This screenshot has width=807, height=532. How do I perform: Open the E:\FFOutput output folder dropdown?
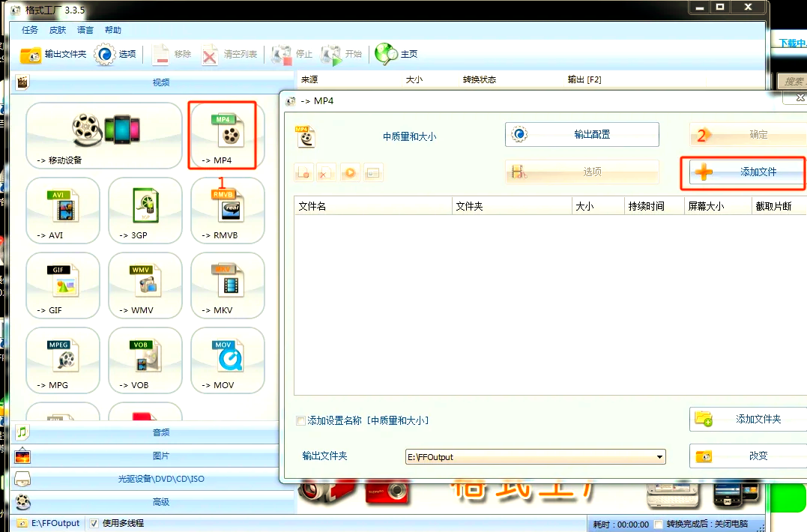pos(659,456)
